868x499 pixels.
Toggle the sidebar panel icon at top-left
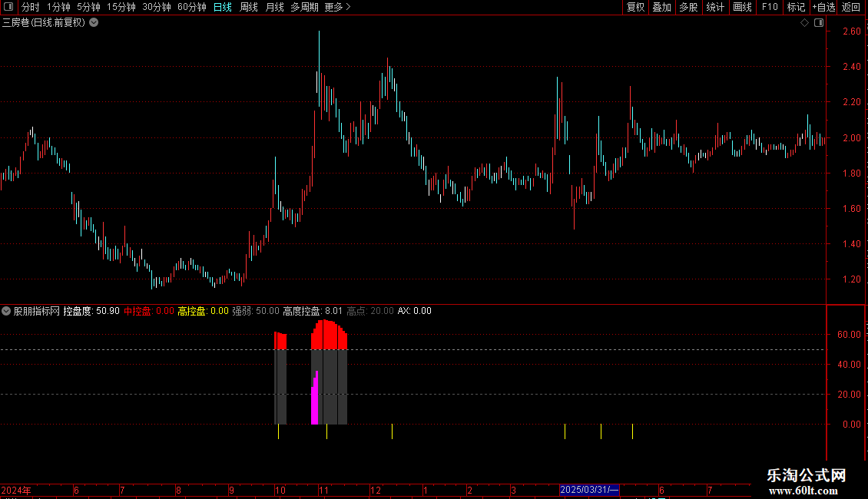click(x=8, y=7)
